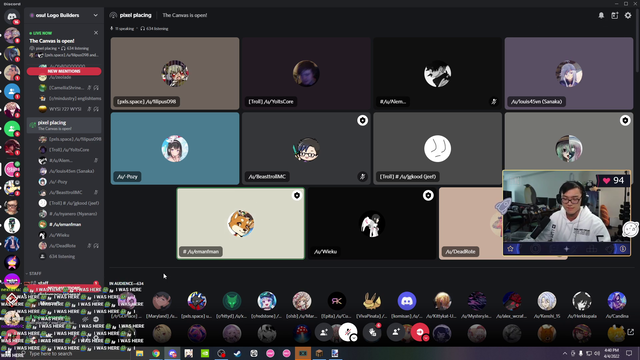The height and width of the screenshot is (360, 640).
Task: Click the invite people button in call controls
Action: [324, 332]
